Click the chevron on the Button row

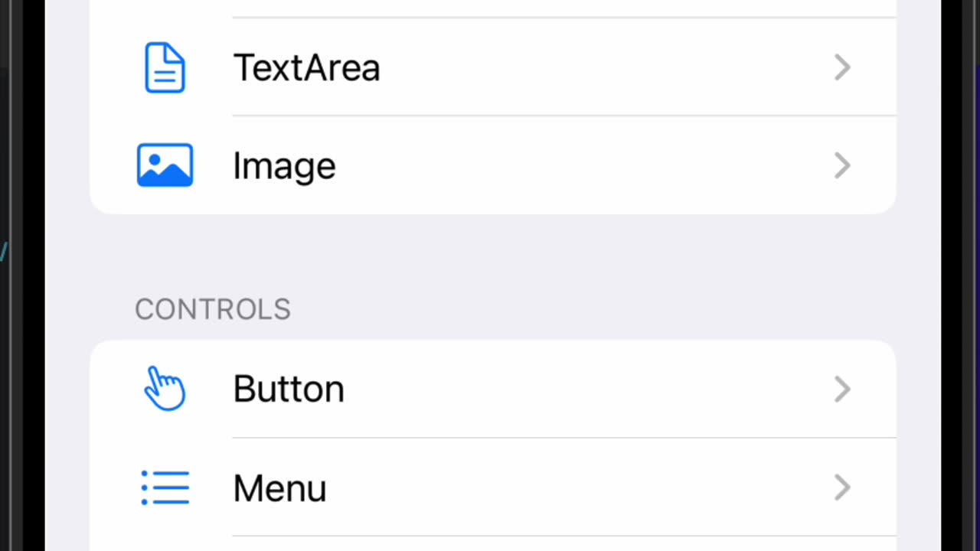click(x=842, y=390)
